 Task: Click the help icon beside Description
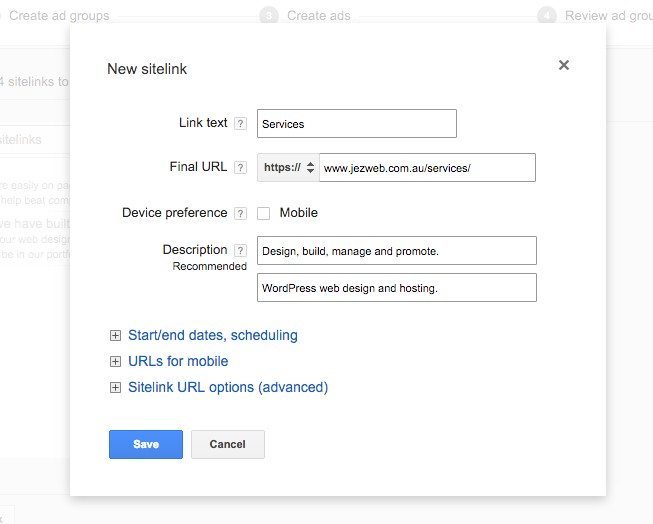click(240, 250)
